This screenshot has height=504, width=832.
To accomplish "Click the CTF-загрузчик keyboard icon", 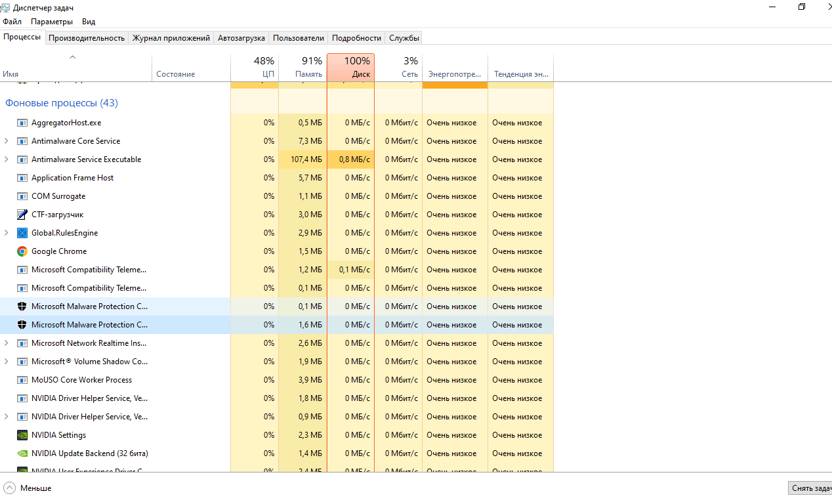I will click(22, 214).
